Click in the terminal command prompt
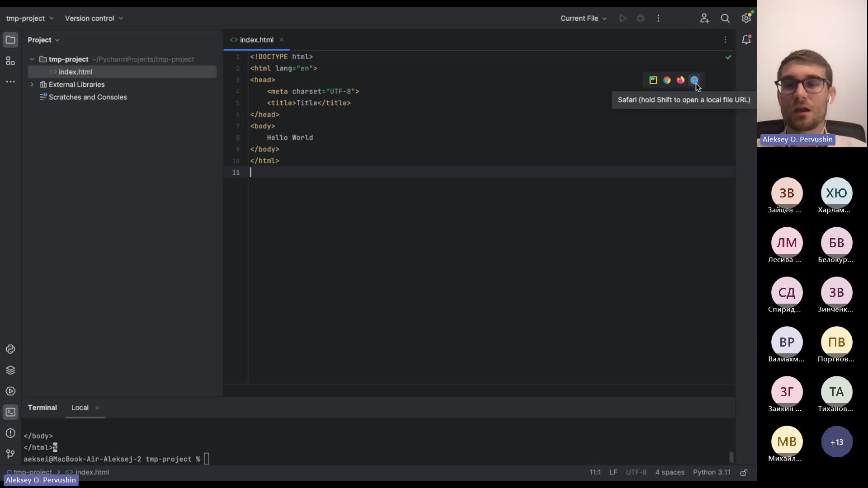 click(207, 459)
